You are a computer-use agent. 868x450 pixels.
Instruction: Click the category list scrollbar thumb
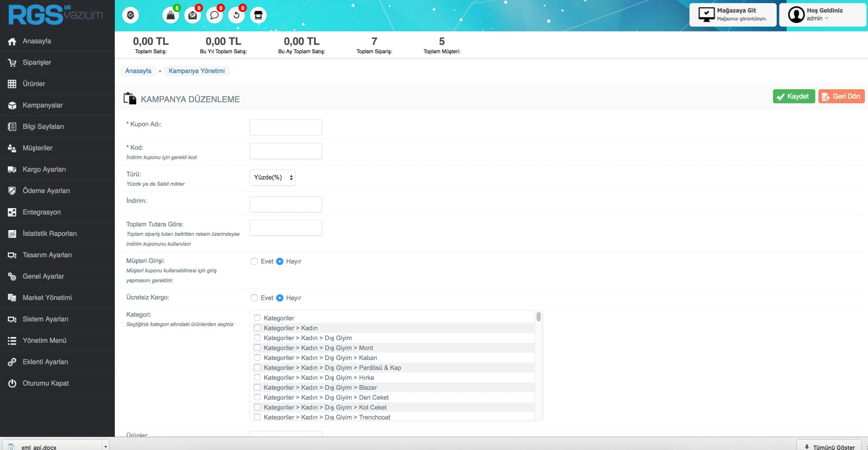(538, 317)
